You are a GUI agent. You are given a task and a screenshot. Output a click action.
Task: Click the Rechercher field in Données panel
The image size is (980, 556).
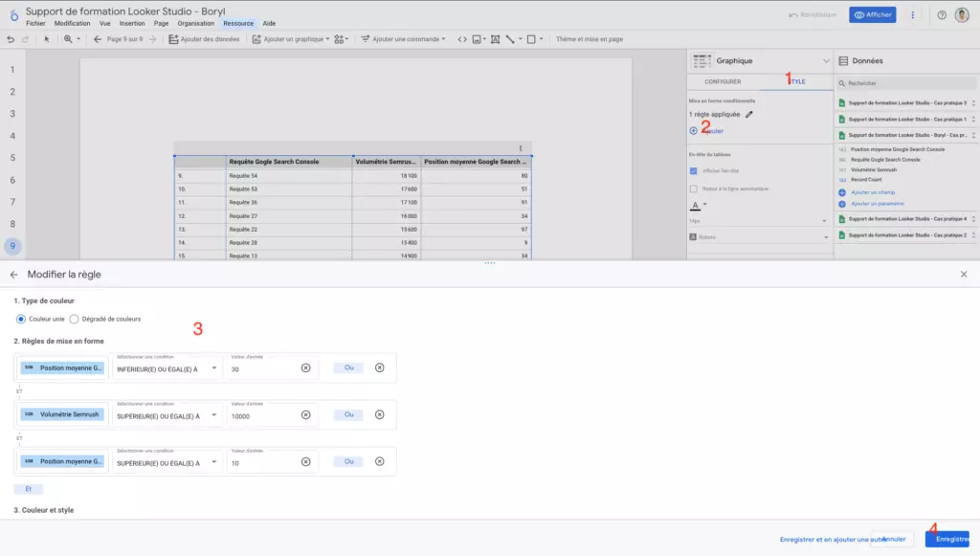click(x=905, y=83)
